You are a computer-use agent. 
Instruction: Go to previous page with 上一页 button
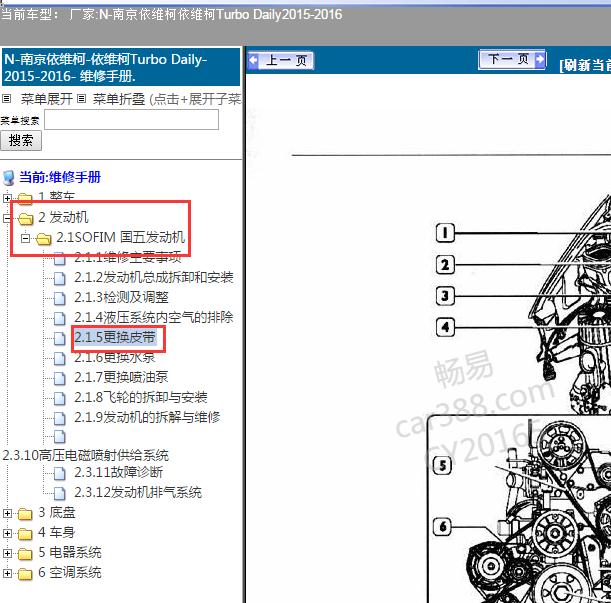tap(281, 60)
